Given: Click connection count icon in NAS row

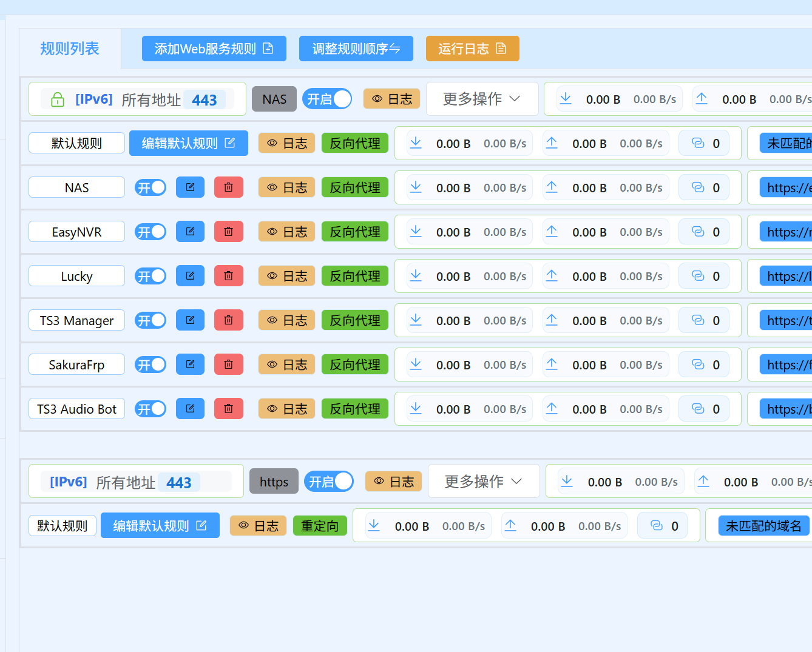Looking at the screenshot, I should click(x=698, y=187).
